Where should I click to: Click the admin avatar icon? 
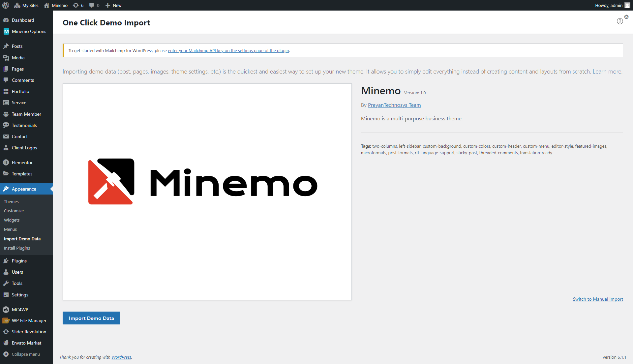(x=627, y=5)
